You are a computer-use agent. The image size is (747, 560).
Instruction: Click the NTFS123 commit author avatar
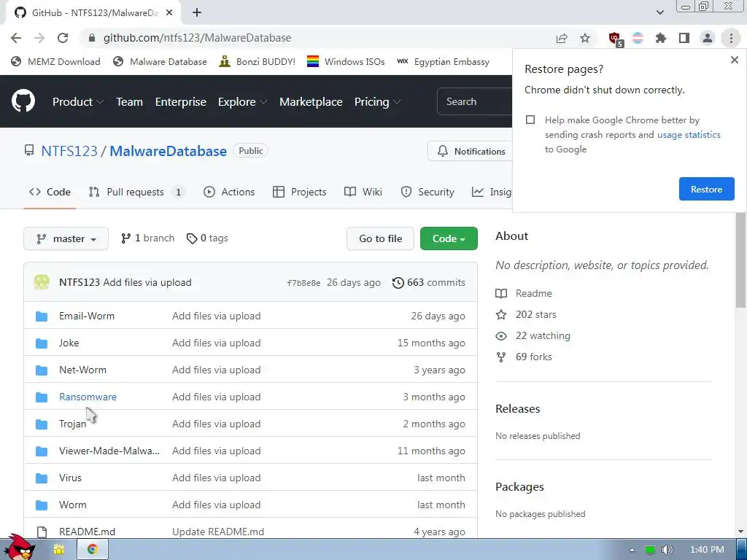tap(42, 282)
